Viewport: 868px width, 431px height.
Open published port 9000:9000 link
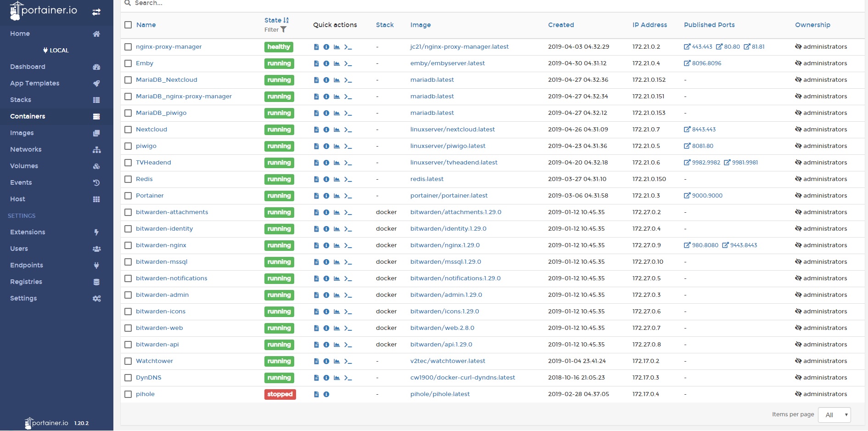tap(703, 196)
